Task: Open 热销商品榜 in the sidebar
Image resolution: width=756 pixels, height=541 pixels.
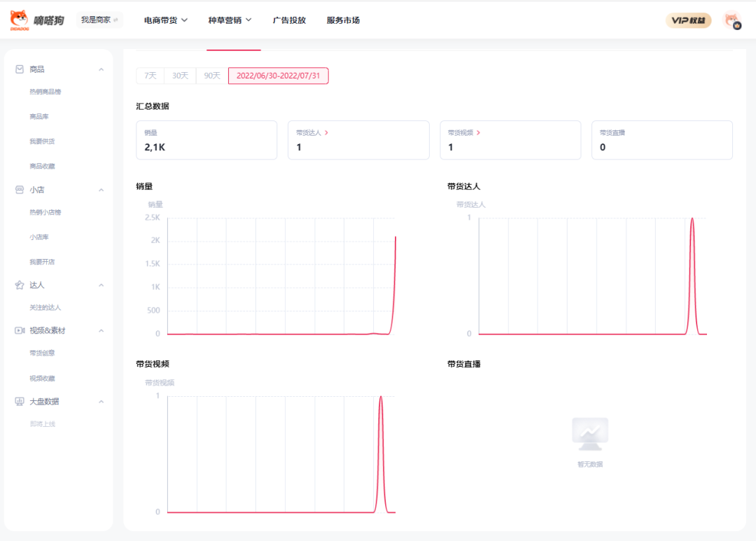Action: click(45, 92)
